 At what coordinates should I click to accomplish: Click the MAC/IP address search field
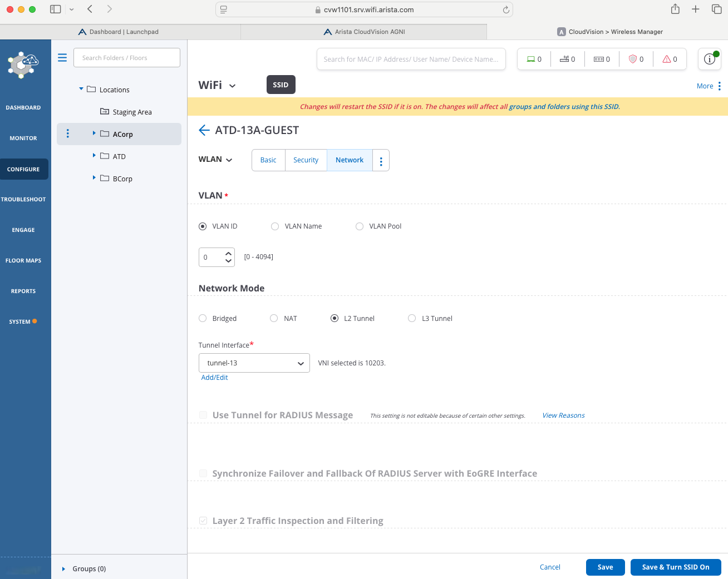tap(411, 60)
